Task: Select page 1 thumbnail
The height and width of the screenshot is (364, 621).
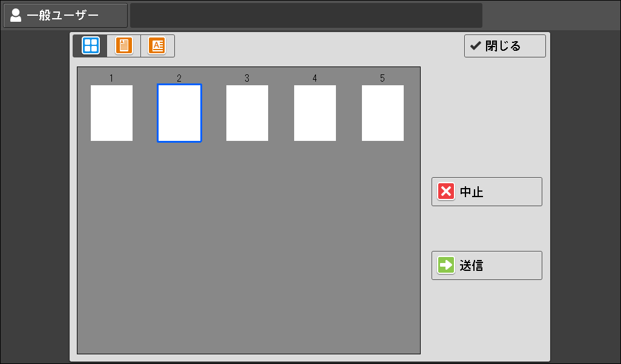Action: click(x=111, y=113)
